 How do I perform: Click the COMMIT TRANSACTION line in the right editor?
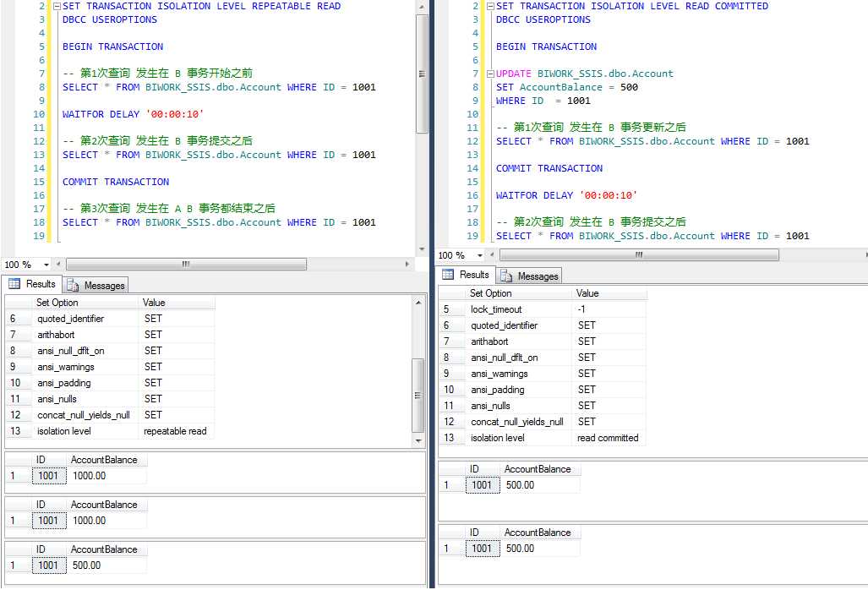click(x=549, y=168)
